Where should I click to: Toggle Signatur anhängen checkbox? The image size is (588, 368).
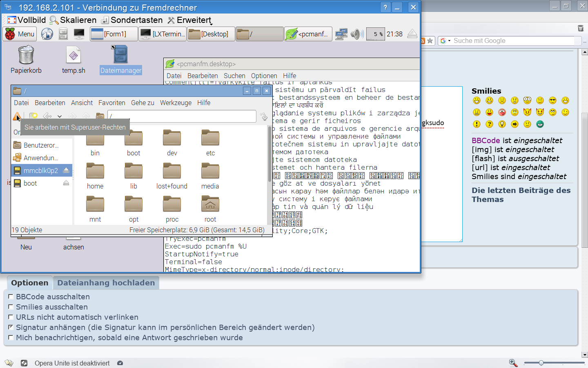(11, 327)
